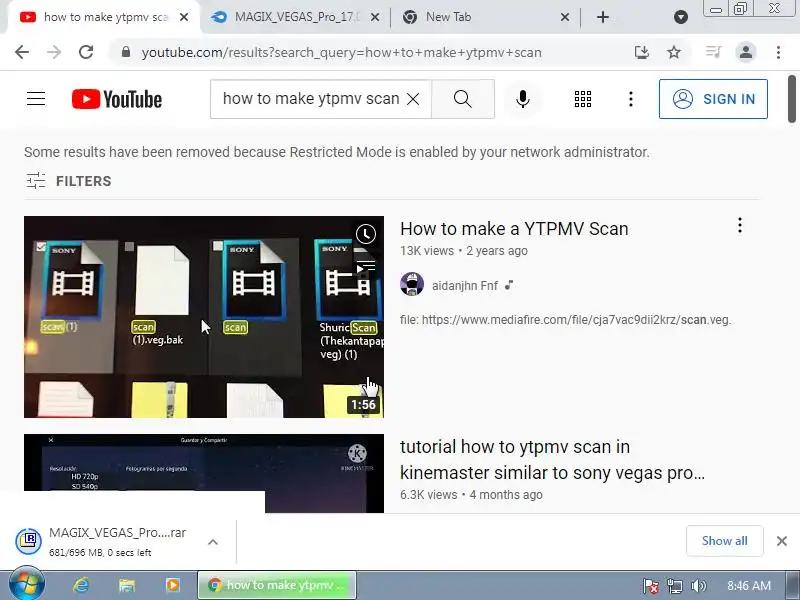Click Show desktop button at taskbar end

click(x=793, y=585)
